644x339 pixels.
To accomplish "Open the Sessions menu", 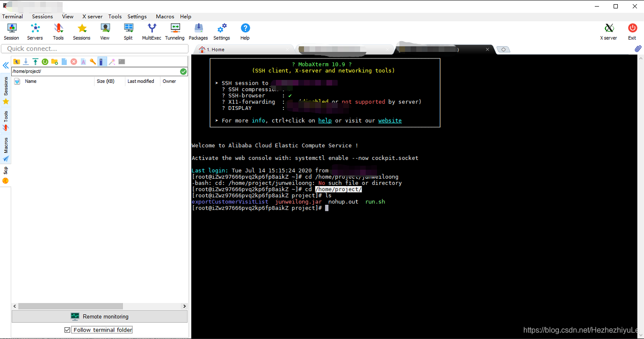I will coord(43,16).
